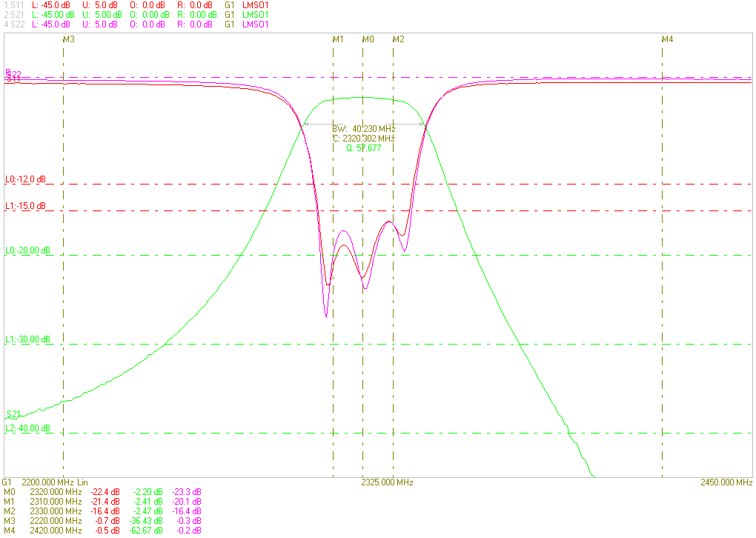This screenshot has height=538, width=756.
Task: Click the '-2.47 dB' S21 value for M2
Action: (147, 511)
